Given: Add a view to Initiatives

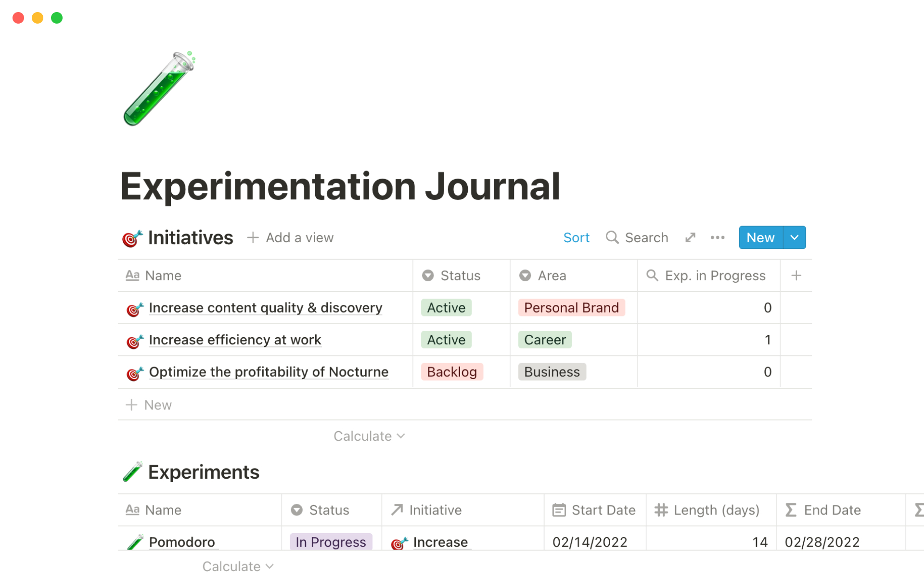Looking at the screenshot, I should coord(290,237).
